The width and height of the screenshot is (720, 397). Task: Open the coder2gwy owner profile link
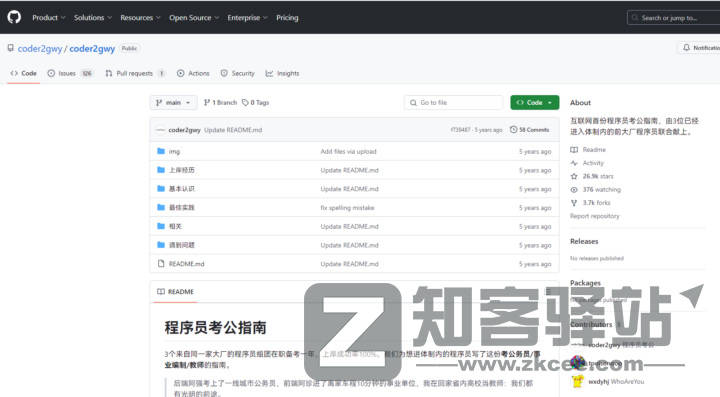[x=40, y=49]
